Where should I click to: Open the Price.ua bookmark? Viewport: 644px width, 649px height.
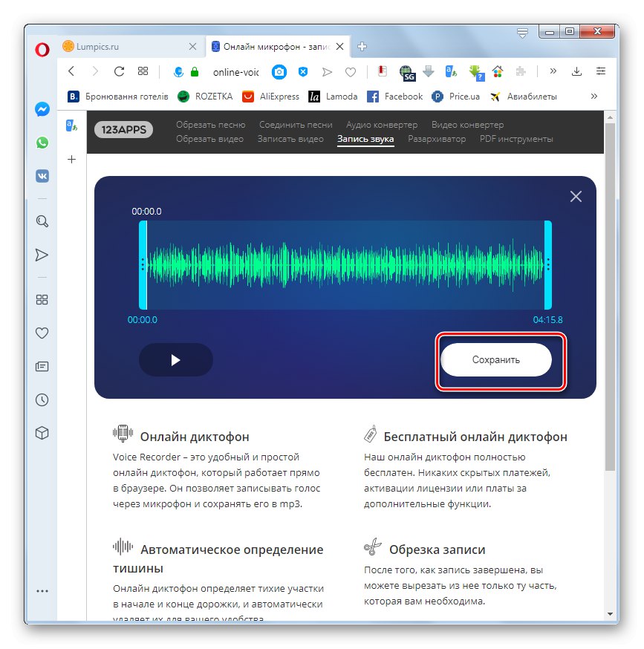pos(455,97)
